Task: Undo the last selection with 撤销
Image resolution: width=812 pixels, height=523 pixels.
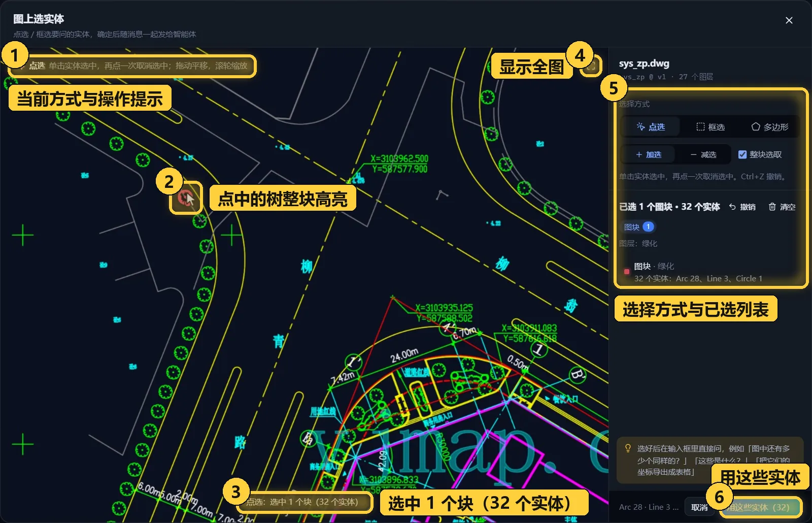Action: click(x=742, y=207)
